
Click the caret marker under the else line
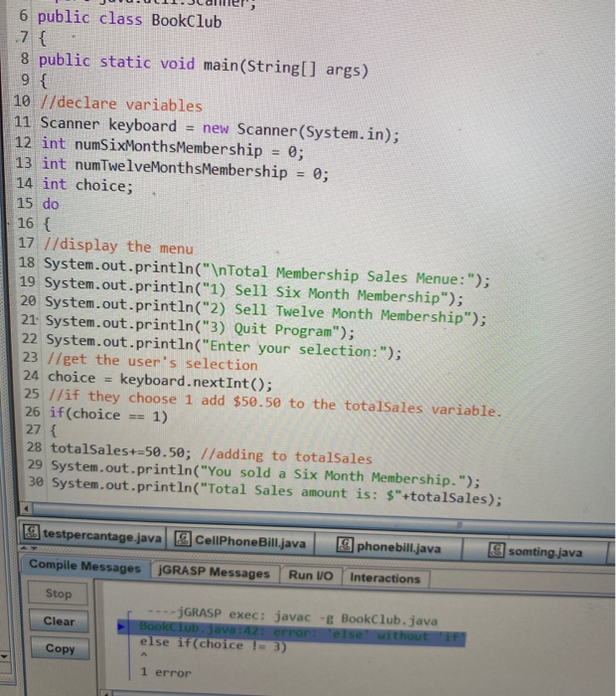click(144, 654)
